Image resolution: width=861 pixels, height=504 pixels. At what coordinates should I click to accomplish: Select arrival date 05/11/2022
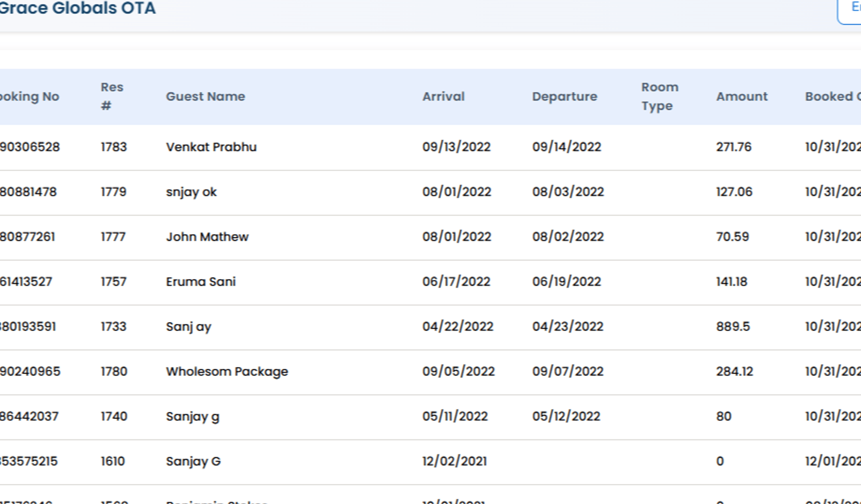click(455, 416)
